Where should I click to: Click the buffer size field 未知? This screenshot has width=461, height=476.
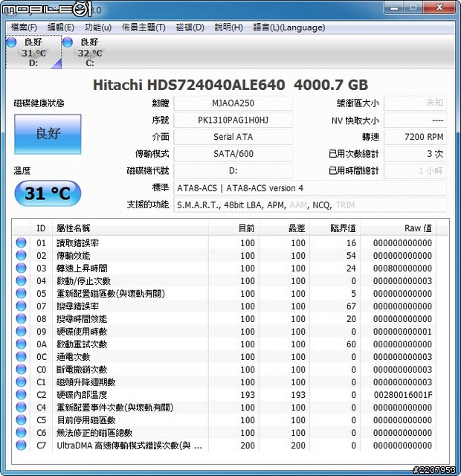coord(415,103)
